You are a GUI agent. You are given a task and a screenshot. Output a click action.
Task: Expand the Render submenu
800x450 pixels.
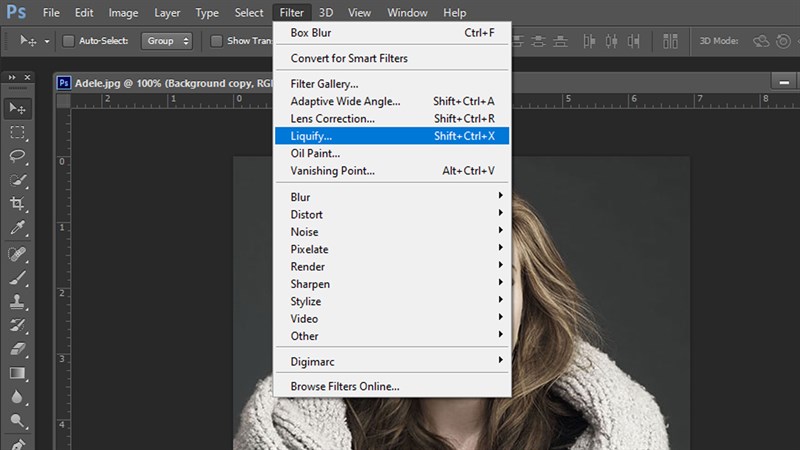coord(392,266)
